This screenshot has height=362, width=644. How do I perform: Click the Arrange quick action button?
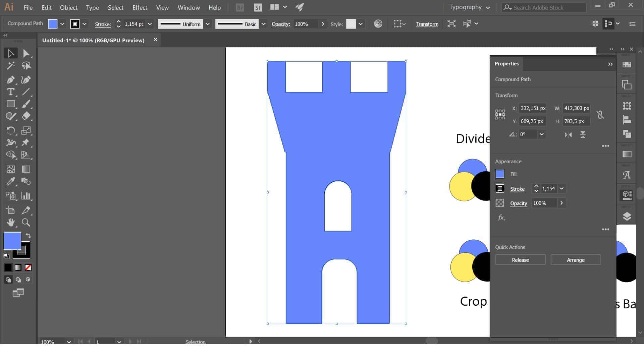[576, 260]
